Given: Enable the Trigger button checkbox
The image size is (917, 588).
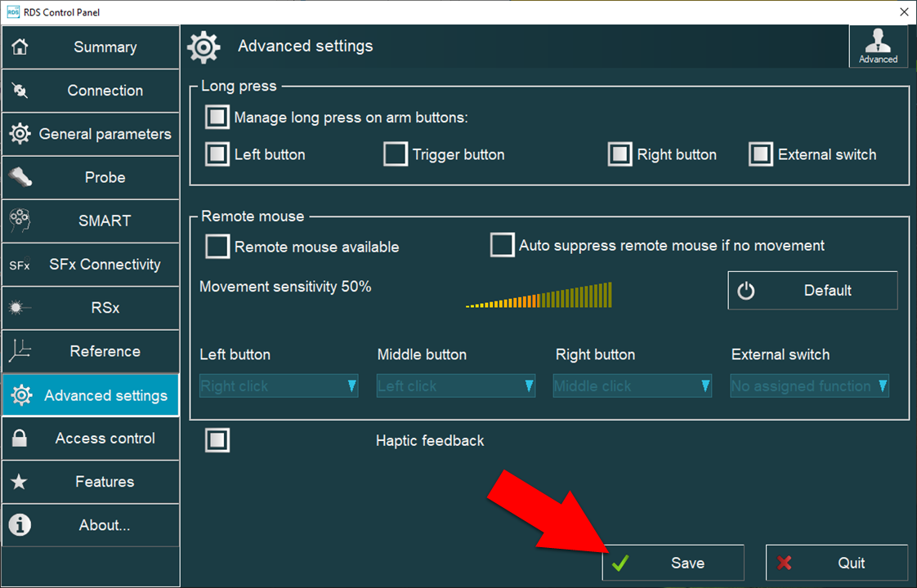Looking at the screenshot, I should [x=396, y=154].
